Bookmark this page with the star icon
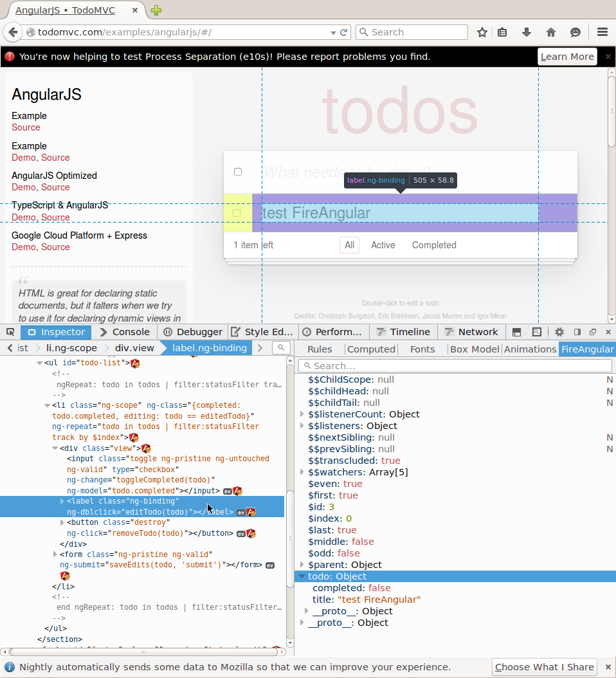The width and height of the screenshot is (616, 678). [482, 32]
